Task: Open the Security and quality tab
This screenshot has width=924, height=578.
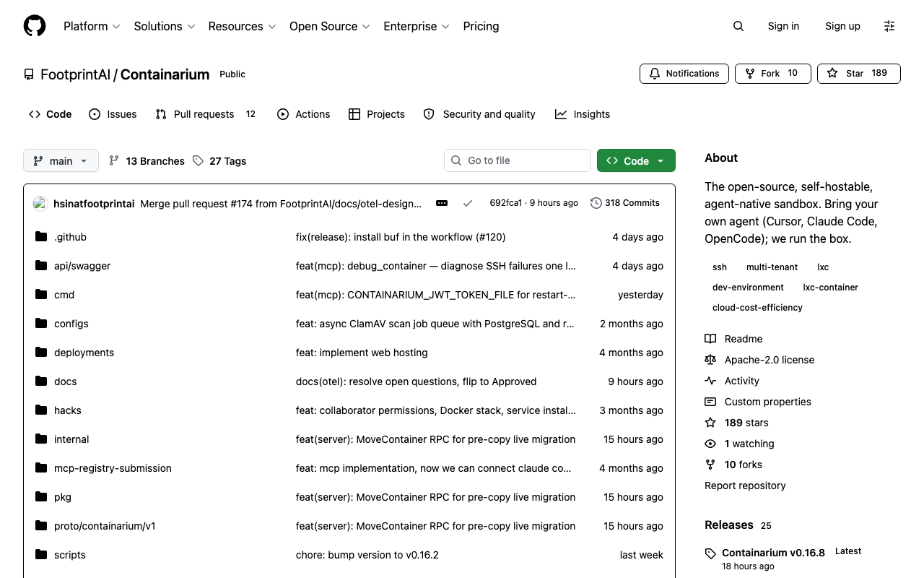Action: pos(479,114)
